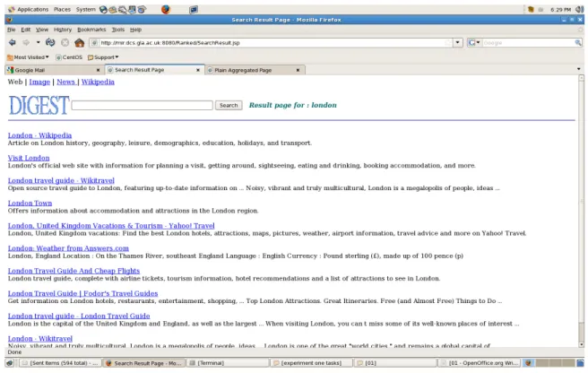Close the Search Result Page tab

click(x=198, y=70)
